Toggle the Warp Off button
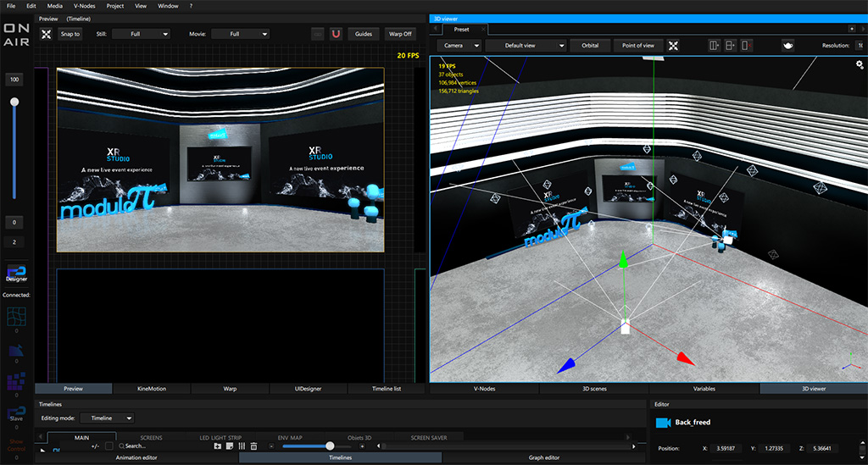868x465 pixels. coord(400,34)
